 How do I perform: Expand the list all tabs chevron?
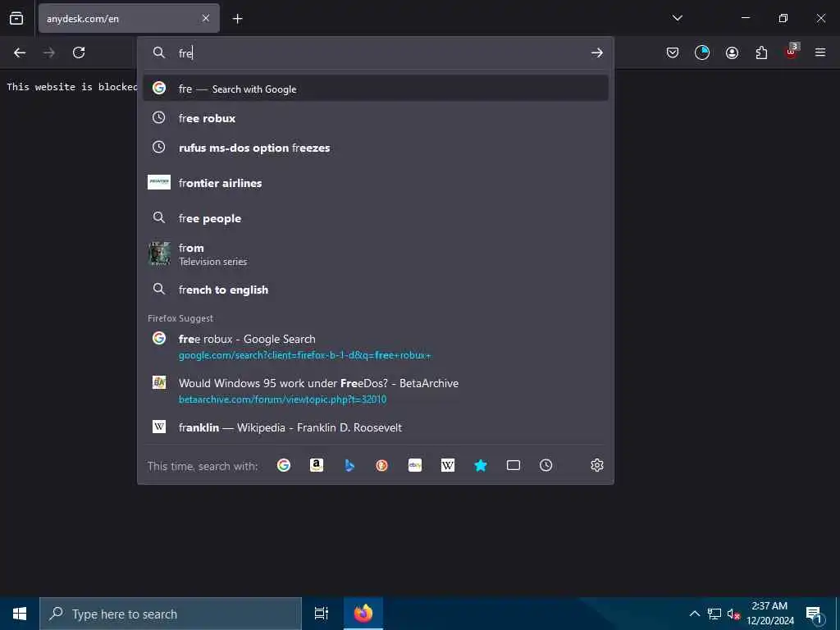(677, 18)
